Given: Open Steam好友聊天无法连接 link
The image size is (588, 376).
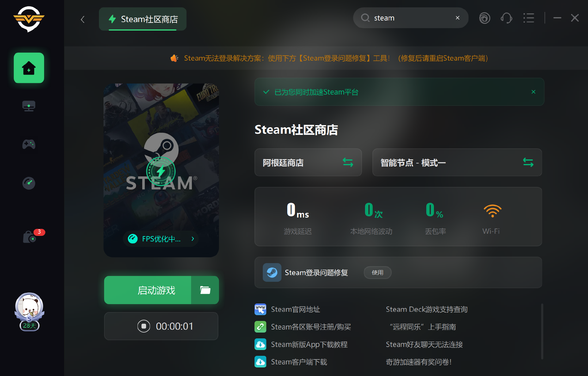Looking at the screenshot, I should pos(424,344).
